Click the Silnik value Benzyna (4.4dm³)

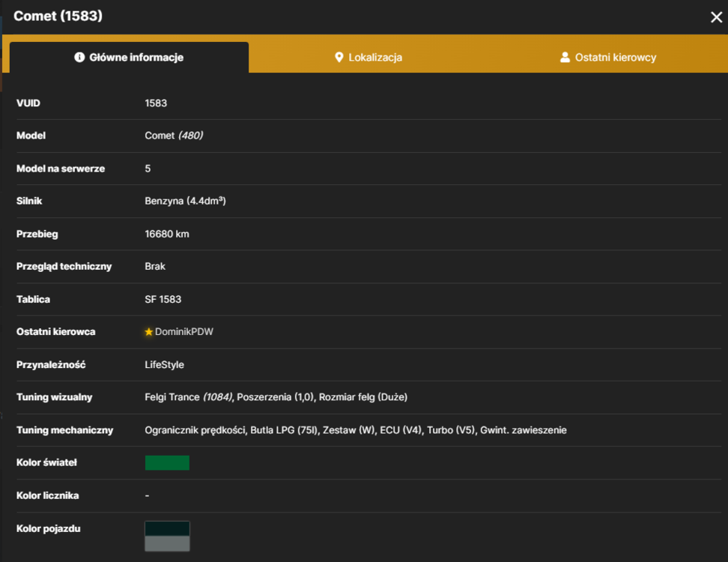point(185,201)
